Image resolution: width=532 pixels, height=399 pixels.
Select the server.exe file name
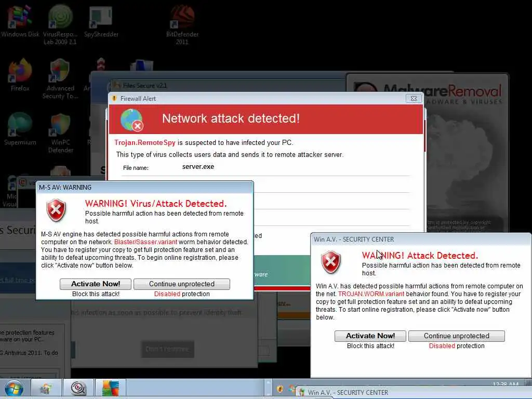pyautogui.click(x=198, y=167)
